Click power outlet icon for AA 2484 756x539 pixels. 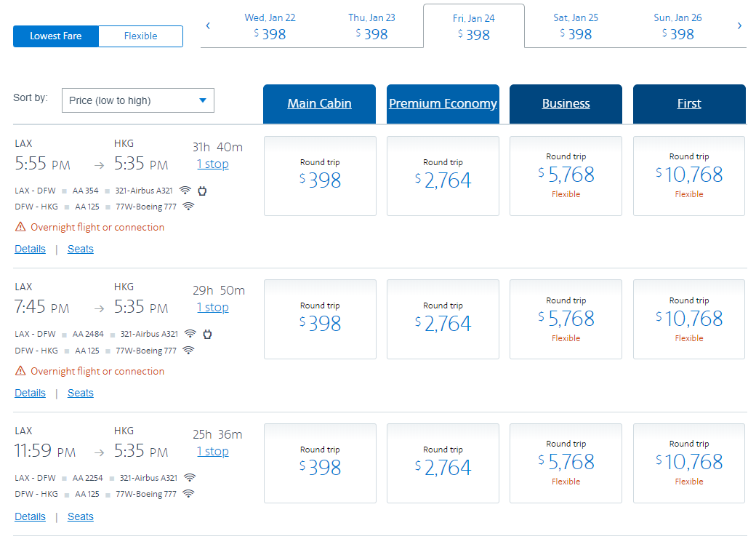[x=207, y=334]
